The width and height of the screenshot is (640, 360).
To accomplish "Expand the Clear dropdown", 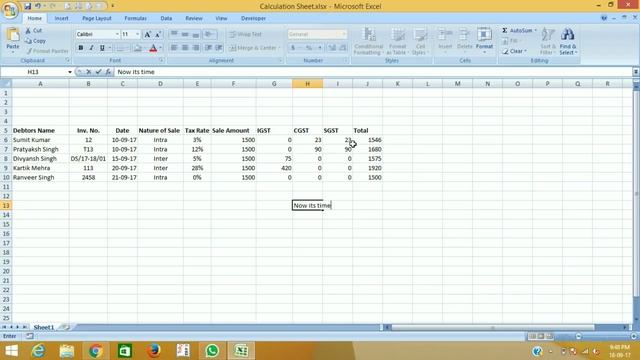I will (x=525, y=51).
